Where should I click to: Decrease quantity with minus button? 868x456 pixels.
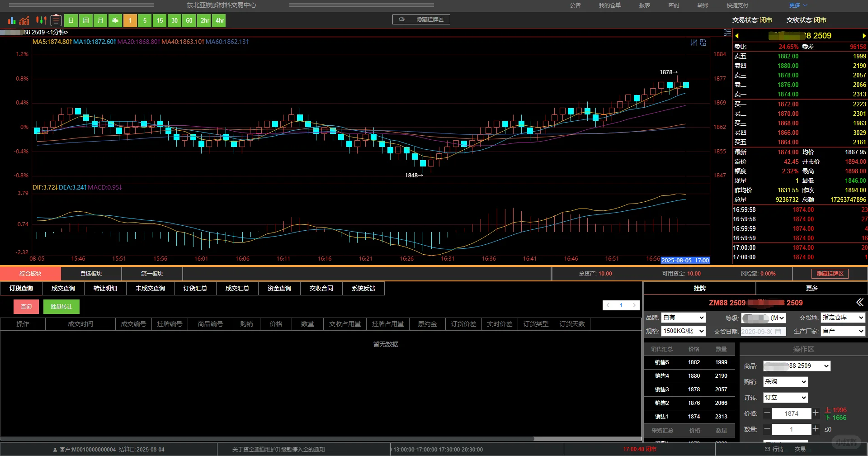(x=767, y=429)
